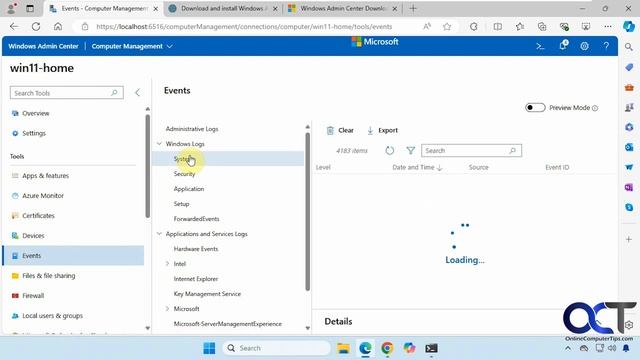This screenshot has width=640, height=360.
Task: Open Edge settings and more menu
Action: click(x=608, y=27)
